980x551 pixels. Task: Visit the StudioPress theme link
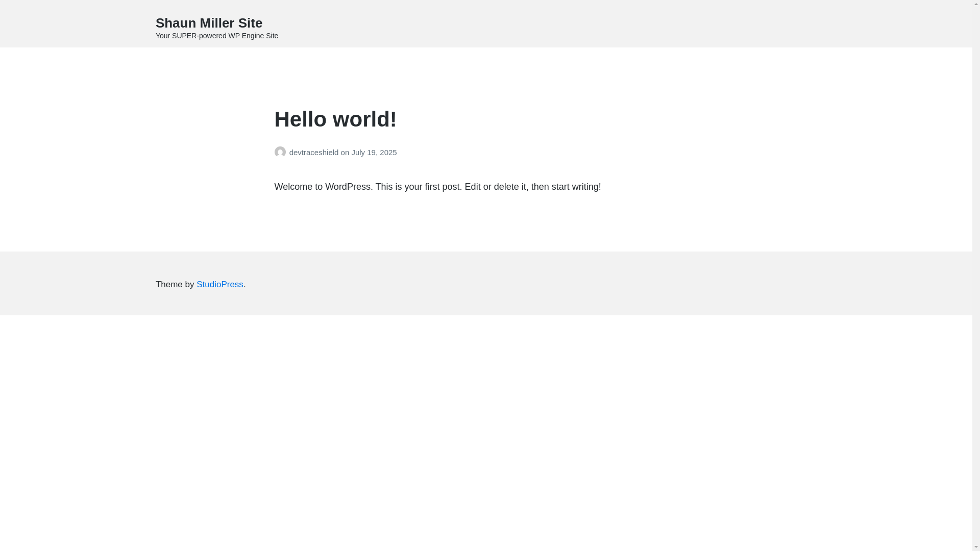click(219, 285)
